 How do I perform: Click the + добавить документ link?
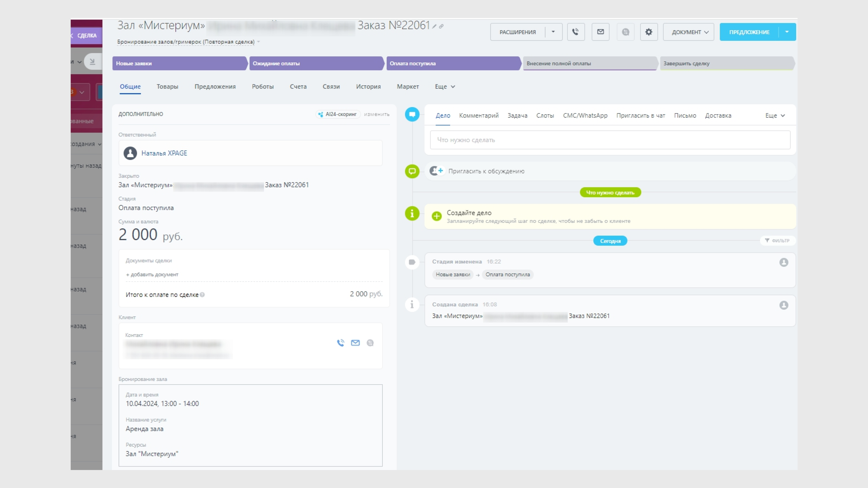click(x=152, y=275)
